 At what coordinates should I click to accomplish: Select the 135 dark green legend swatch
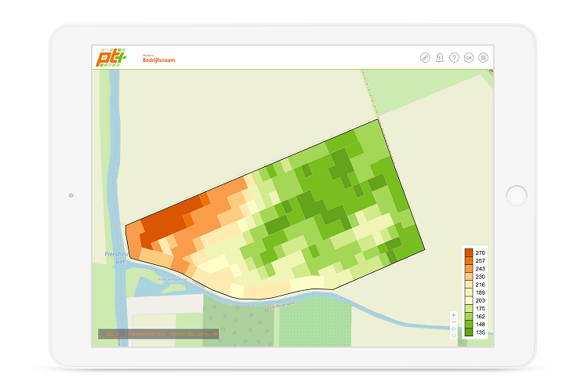(469, 332)
